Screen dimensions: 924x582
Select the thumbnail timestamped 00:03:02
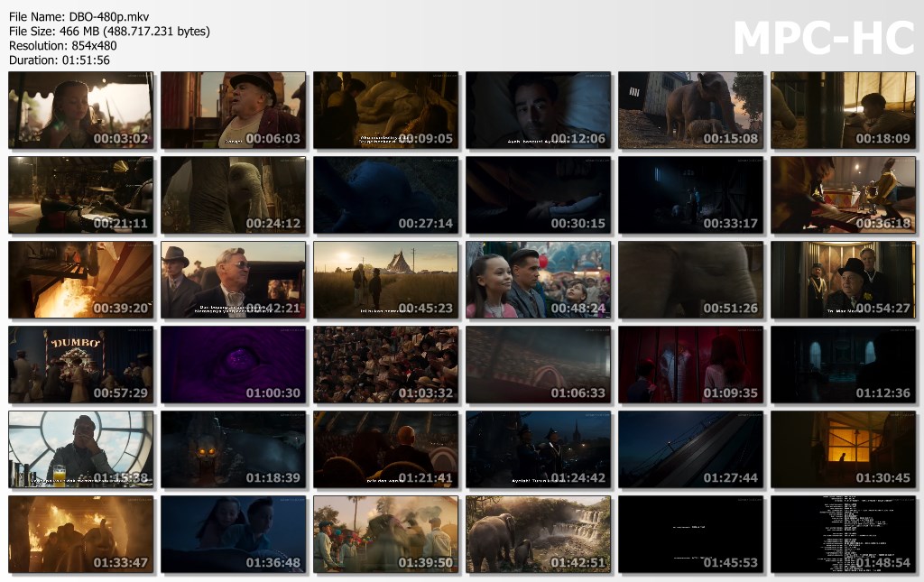point(80,110)
